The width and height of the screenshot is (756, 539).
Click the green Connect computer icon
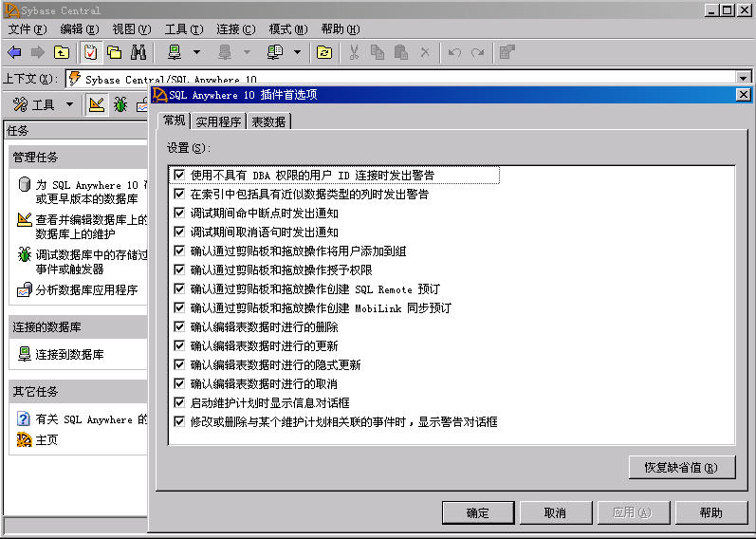tap(175, 52)
